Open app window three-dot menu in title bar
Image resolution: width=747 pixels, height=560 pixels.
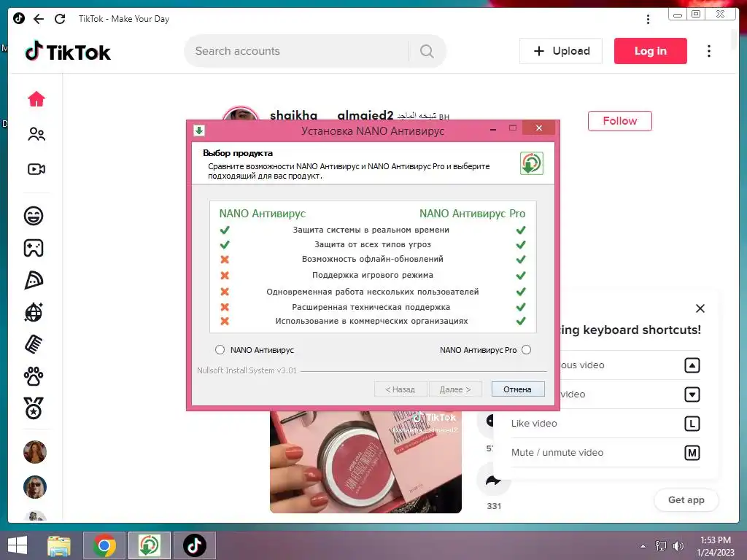[x=648, y=19]
